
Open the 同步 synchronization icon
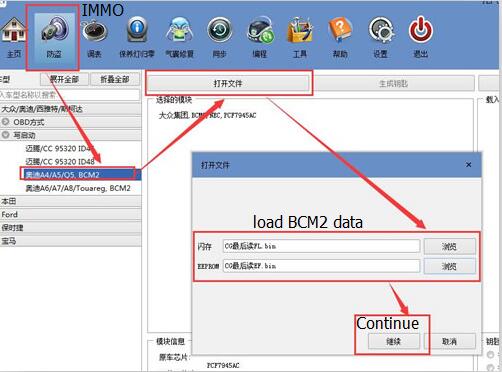(220, 30)
